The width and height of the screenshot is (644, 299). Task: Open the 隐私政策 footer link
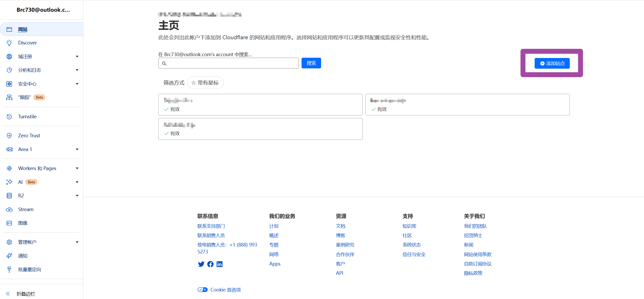click(x=473, y=273)
